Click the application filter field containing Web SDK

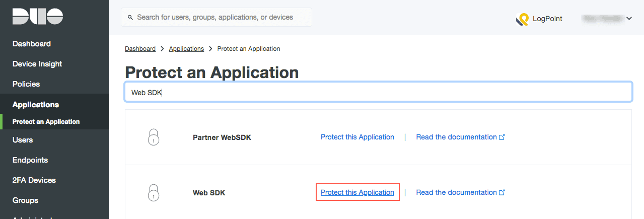tap(378, 93)
